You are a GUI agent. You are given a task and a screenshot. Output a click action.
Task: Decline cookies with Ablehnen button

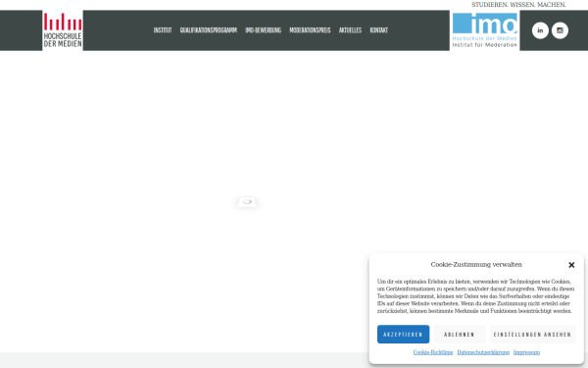(460, 335)
